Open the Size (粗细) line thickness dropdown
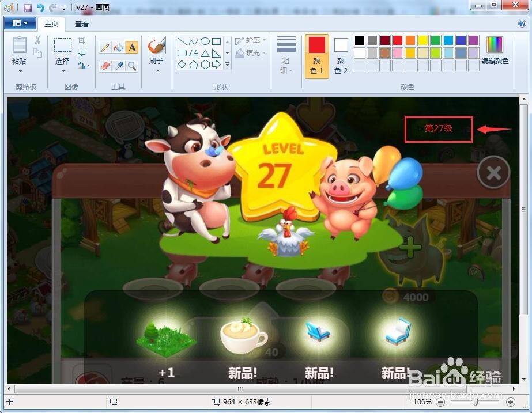This screenshot has width=532, height=413. point(286,55)
